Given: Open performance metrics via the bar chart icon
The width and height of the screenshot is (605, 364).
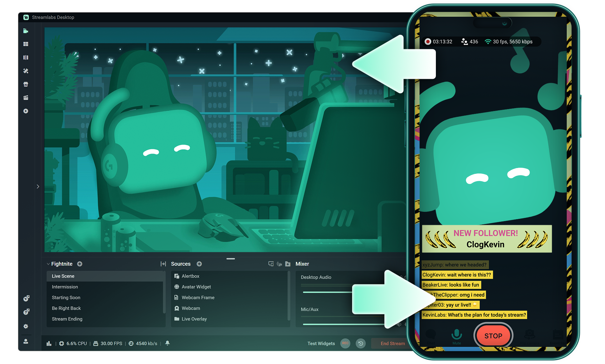Looking at the screenshot, I should [x=49, y=343].
